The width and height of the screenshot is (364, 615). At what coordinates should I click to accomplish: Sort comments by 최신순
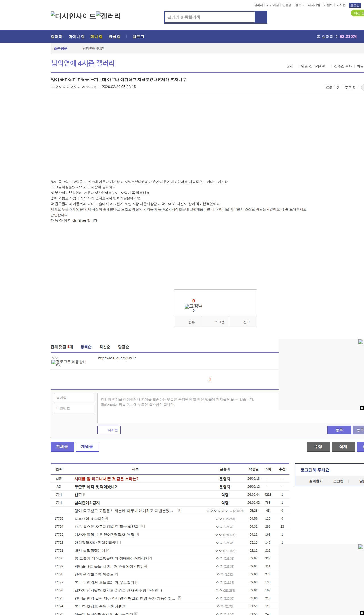click(x=105, y=347)
